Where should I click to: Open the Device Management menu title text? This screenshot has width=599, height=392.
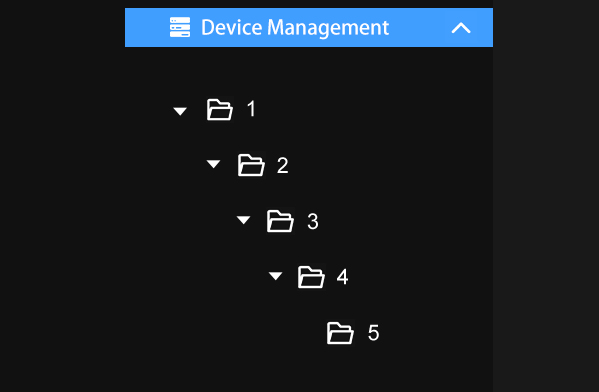[x=295, y=28]
